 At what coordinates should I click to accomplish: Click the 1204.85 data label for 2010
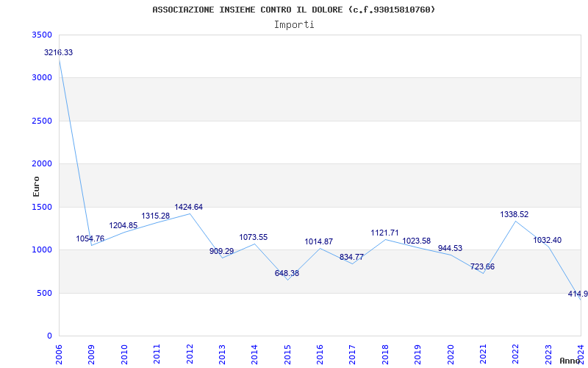pyautogui.click(x=123, y=226)
